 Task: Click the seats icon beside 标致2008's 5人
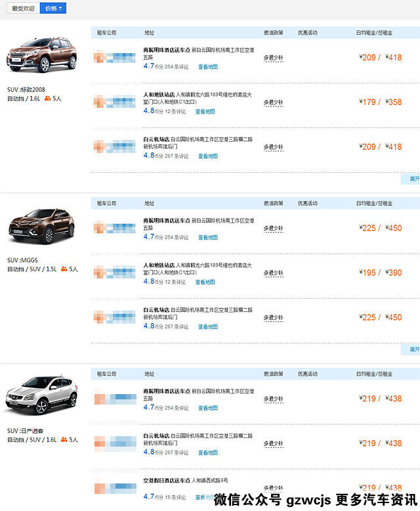point(47,99)
